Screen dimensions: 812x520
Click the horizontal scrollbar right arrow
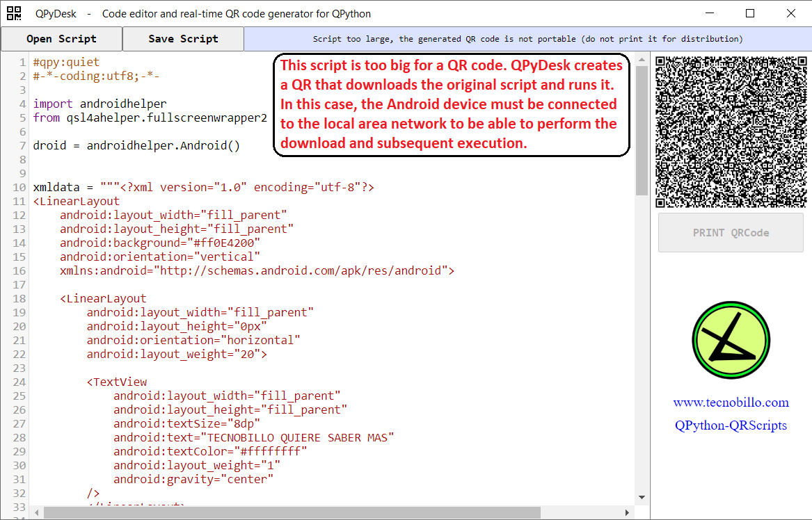pos(628,512)
